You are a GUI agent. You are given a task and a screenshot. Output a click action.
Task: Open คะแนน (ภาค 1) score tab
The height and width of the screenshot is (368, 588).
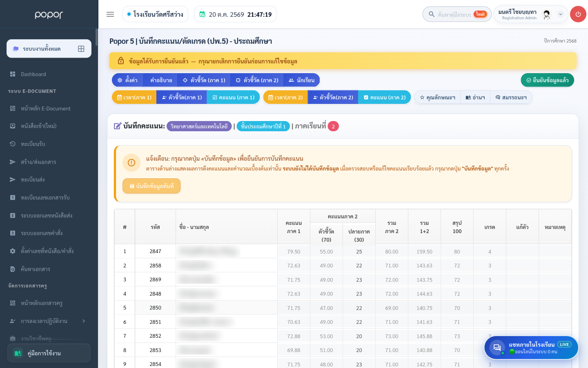[233, 97]
